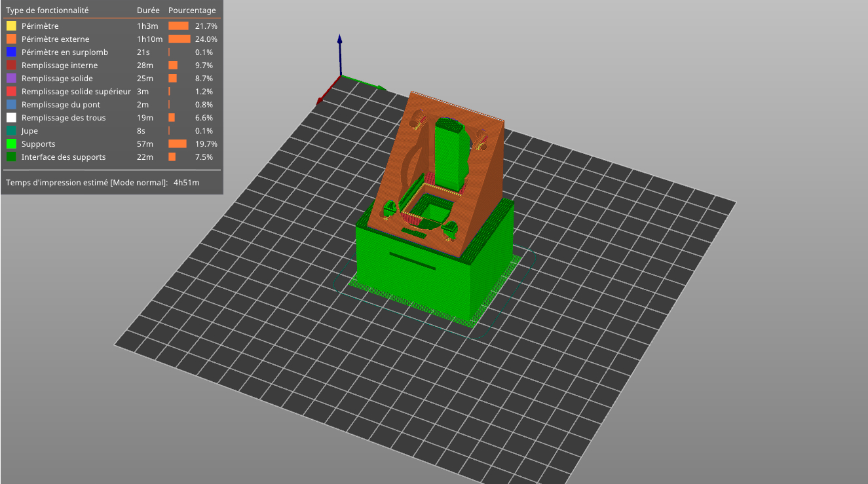868x484 pixels.
Task: Click the blue Périmètre en surplomb swatch
Action: tap(11, 52)
